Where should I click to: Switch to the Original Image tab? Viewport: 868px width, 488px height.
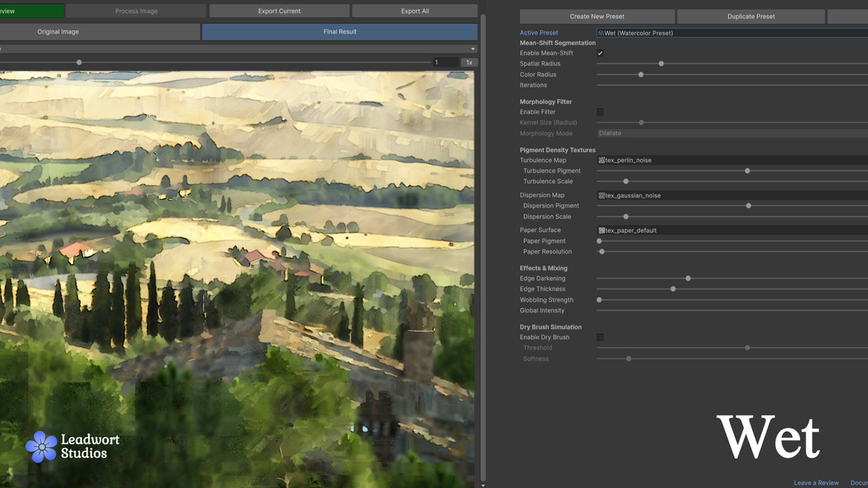99,32
